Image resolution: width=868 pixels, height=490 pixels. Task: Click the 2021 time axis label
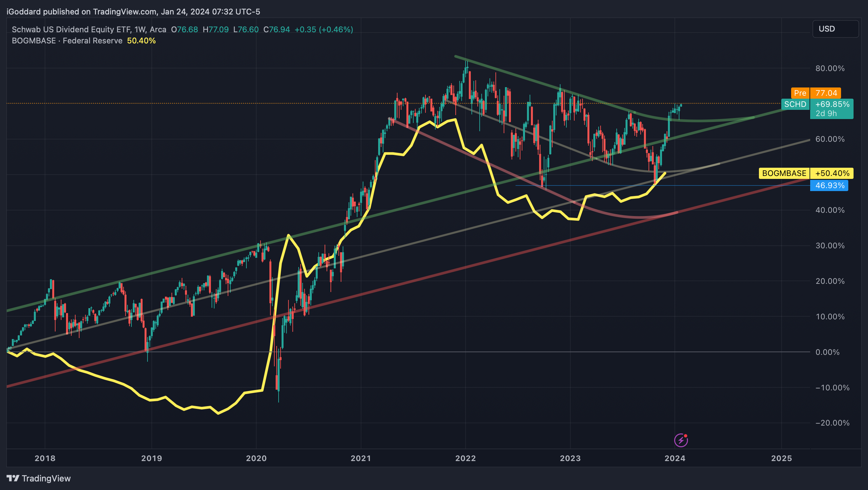[360, 458]
